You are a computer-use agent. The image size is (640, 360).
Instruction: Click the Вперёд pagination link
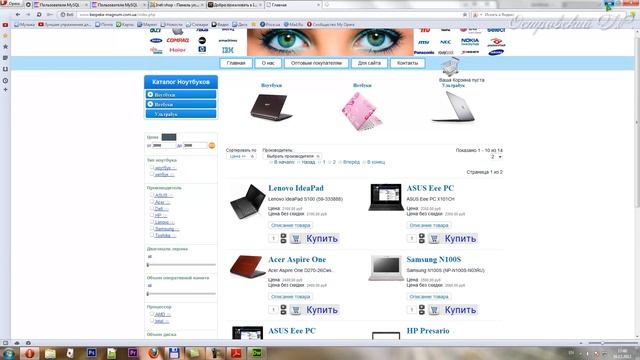pyautogui.click(x=351, y=162)
